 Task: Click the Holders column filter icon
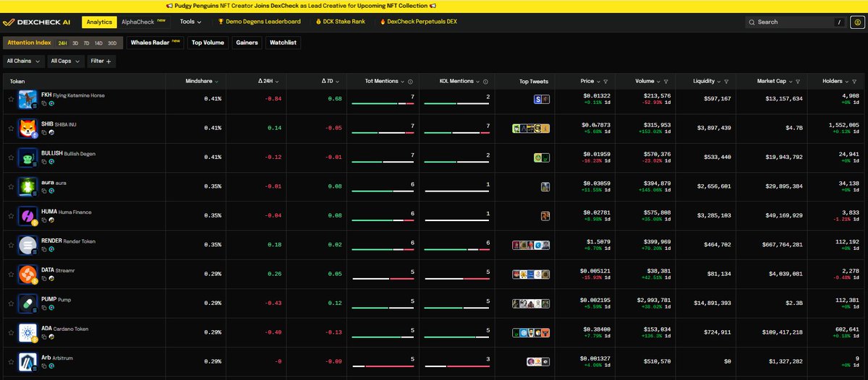(855, 82)
